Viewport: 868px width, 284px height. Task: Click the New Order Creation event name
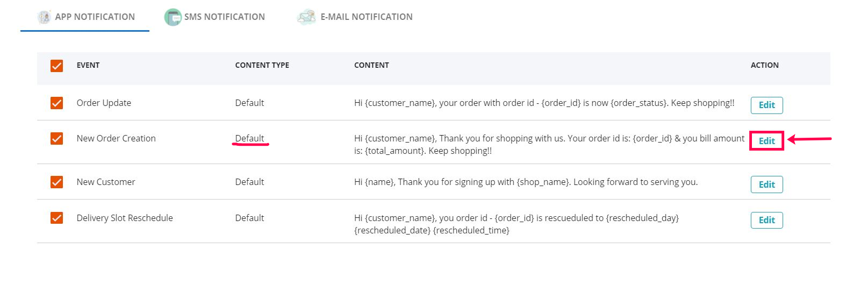click(116, 138)
